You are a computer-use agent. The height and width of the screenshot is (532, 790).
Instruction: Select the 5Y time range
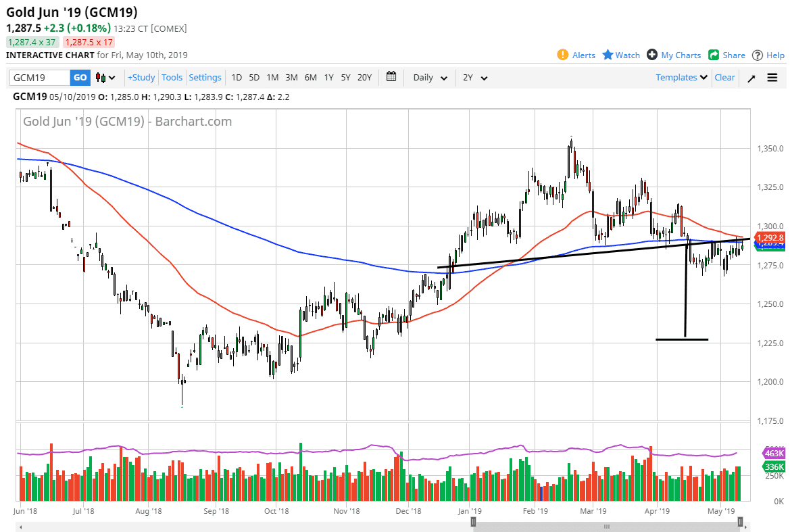(345, 77)
